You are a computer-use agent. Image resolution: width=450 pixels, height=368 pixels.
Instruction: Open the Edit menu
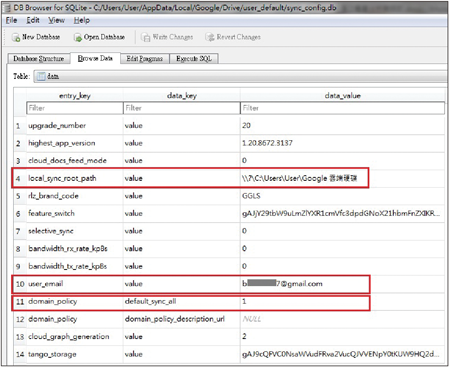(x=33, y=20)
